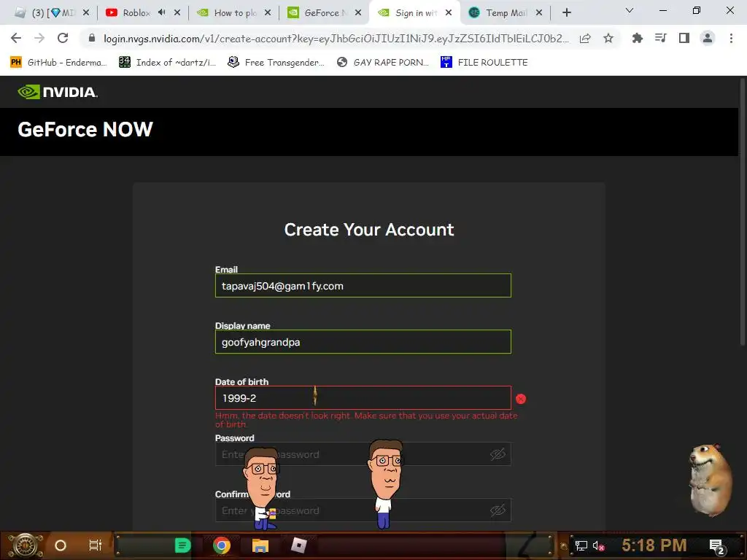Click the Display name field
Viewport: 747px width, 560px height.
(x=363, y=342)
